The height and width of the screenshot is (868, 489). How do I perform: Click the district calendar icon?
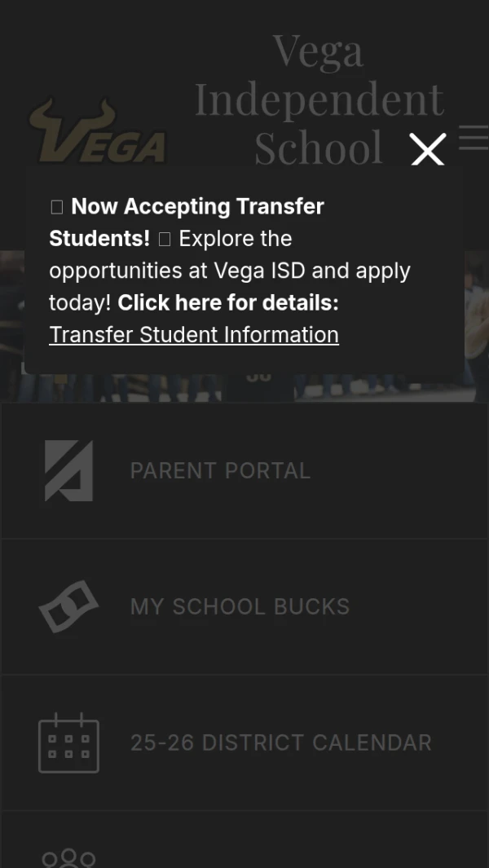pos(68,742)
